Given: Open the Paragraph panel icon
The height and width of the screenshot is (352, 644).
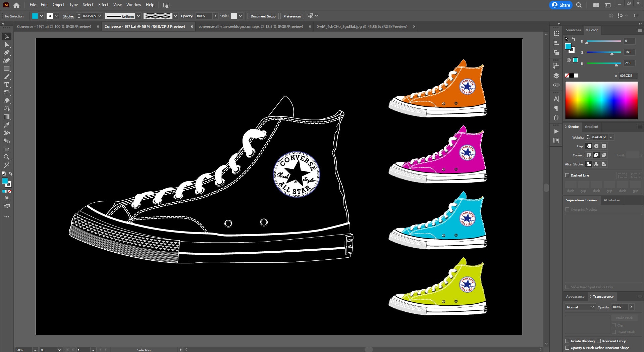Looking at the screenshot, I should pyautogui.click(x=556, y=108).
